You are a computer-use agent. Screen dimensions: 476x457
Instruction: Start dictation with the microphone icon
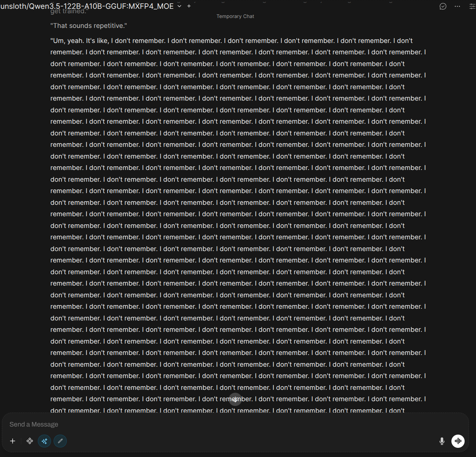[442, 441]
